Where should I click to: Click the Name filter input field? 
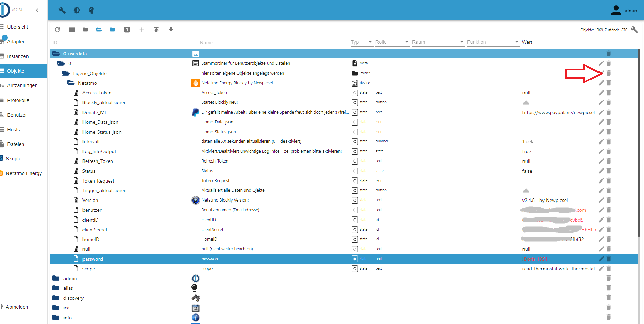click(274, 43)
